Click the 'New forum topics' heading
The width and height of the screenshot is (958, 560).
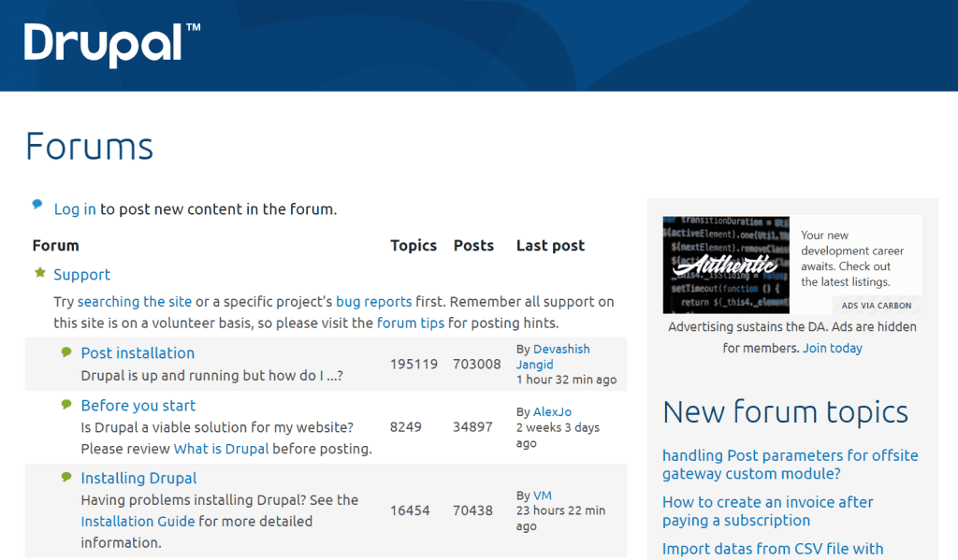point(785,412)
